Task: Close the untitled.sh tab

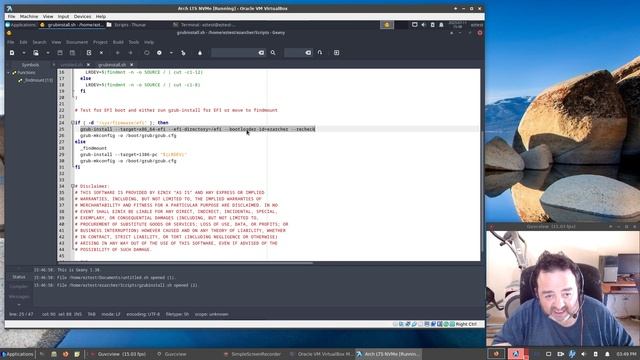Action: click(88, 65)
